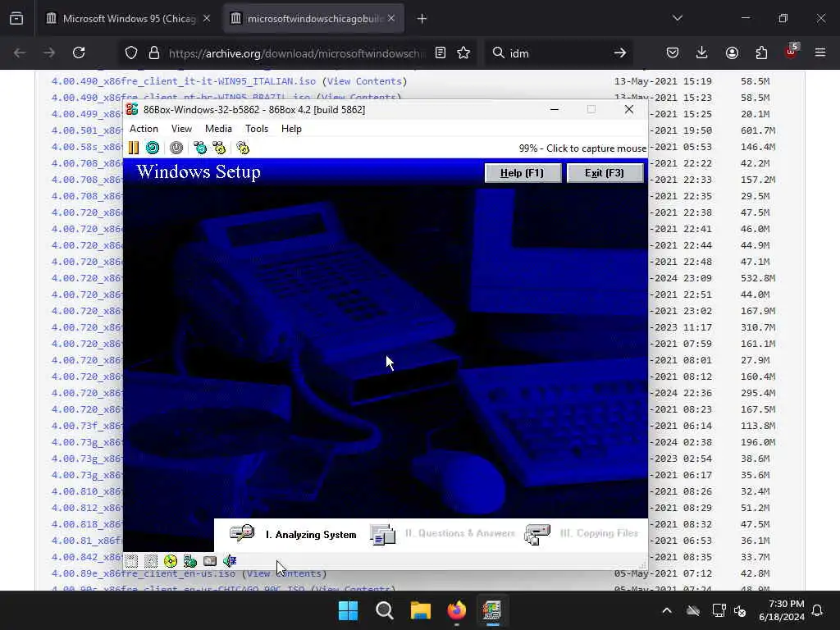Open the 4.00.501 build link

click(x=87, y=130)
